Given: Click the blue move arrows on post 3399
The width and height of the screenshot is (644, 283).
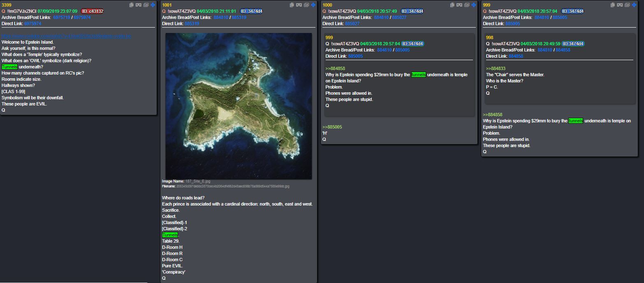Looking at the screenshot, I should point(153,5).
